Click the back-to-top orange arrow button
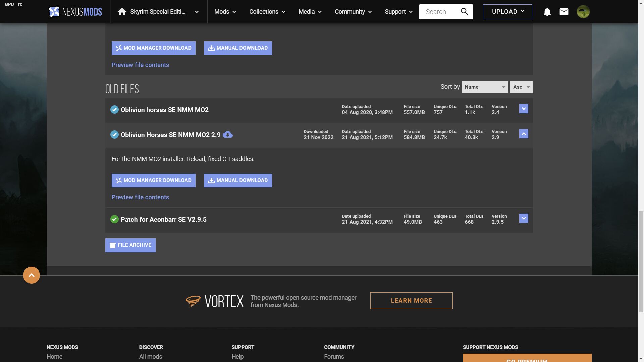The height and width of the screenshot is (362, 644). tap(32, 275)
